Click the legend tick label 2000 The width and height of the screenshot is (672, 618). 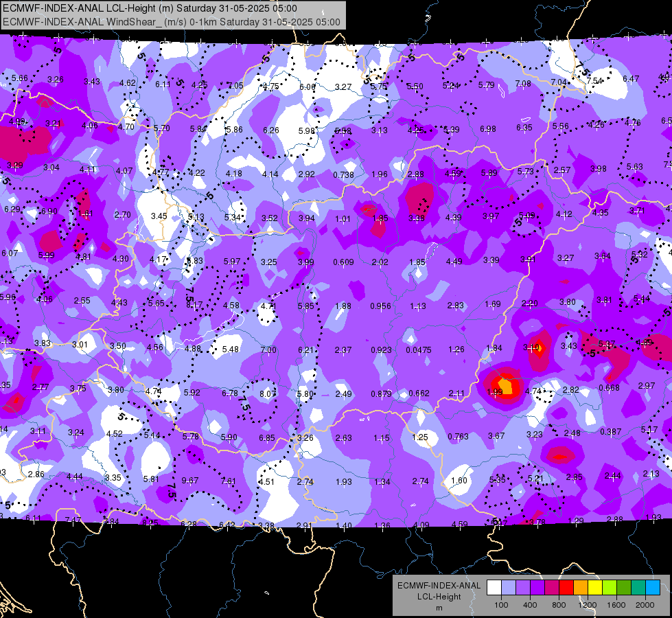(x=645, y=605)
